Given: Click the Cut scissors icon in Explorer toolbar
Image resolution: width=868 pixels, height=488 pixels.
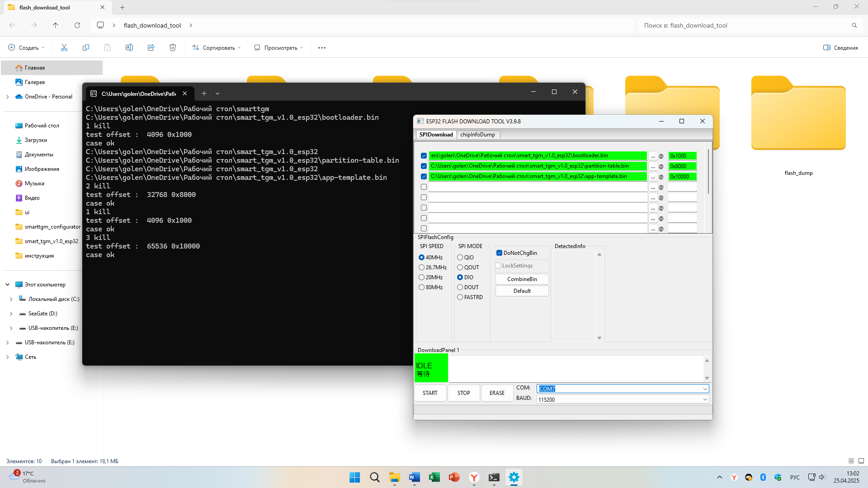Looking at the screenshot, I should click(64, 47).
